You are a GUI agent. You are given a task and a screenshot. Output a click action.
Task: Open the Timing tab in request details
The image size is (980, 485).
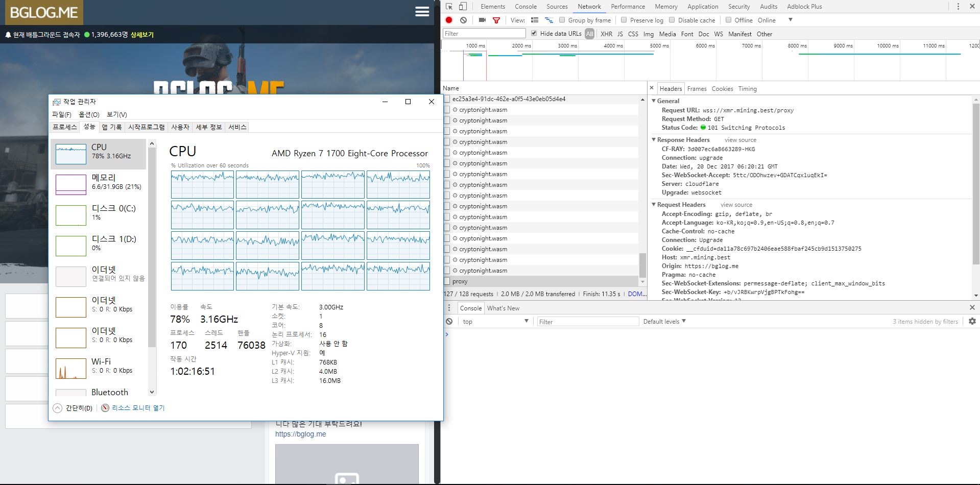pos(747,88)
